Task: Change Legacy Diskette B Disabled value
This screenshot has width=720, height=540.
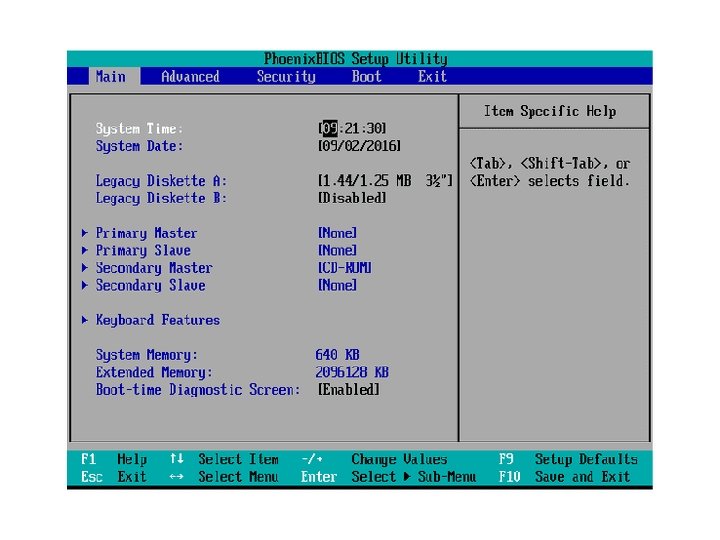Action: coord(352,198)
